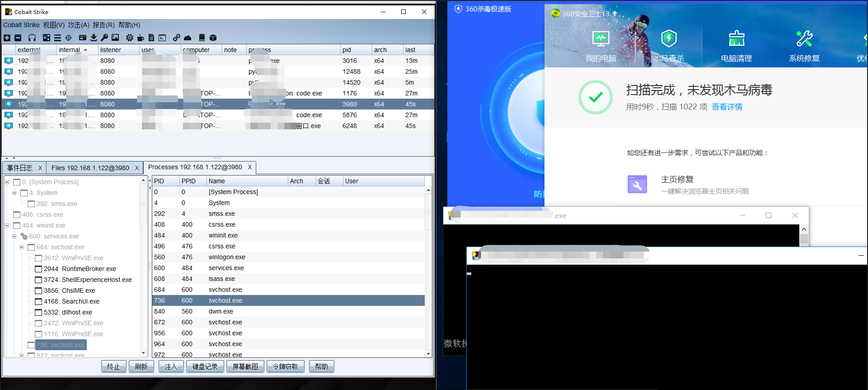Open the 查看详情 link

727,107
